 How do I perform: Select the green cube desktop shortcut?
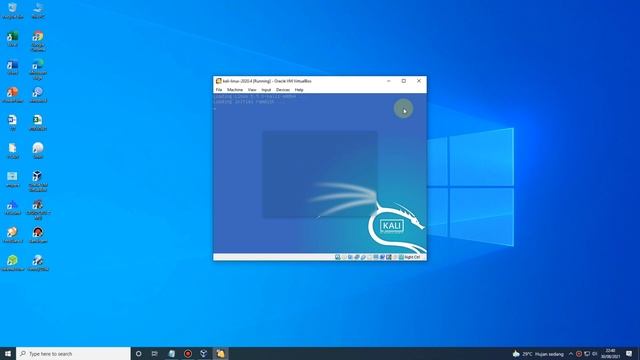pyautogui.click(x=13, y=263)
